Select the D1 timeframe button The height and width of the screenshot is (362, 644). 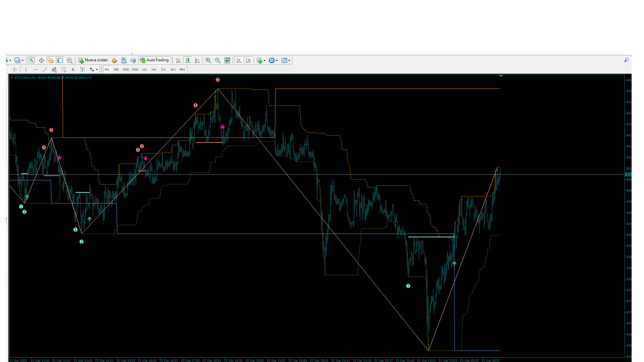coord(163,70)
